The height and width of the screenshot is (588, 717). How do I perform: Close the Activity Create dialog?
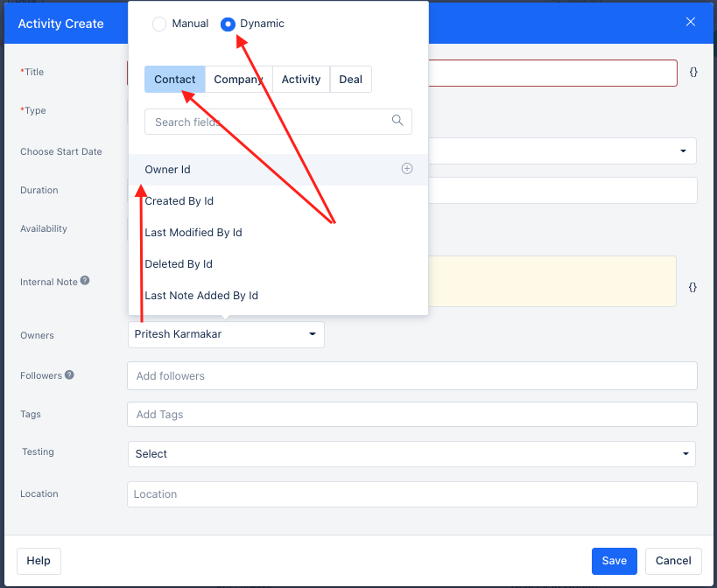click(x=691, y=22)
